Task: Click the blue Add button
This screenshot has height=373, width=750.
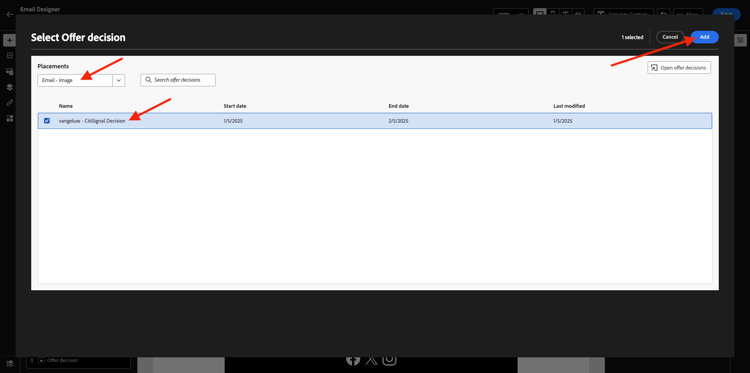Action: 704,37
